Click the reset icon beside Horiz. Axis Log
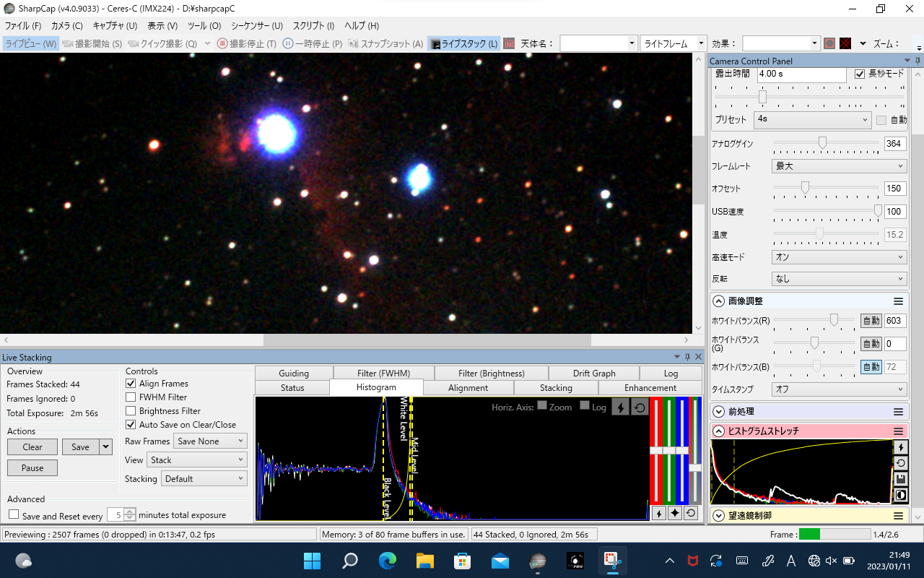The height and width of the screenshot is (578, 924). 639,407
